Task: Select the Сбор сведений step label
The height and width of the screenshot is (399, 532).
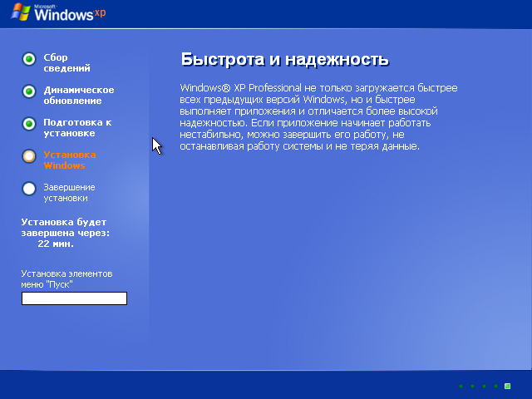Action: [x=66, y=63]
